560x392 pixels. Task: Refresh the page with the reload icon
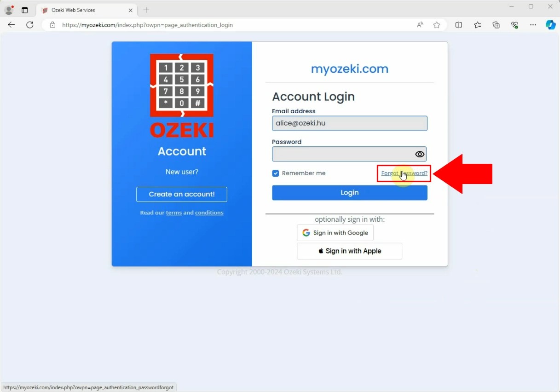[x=30, y=25]
